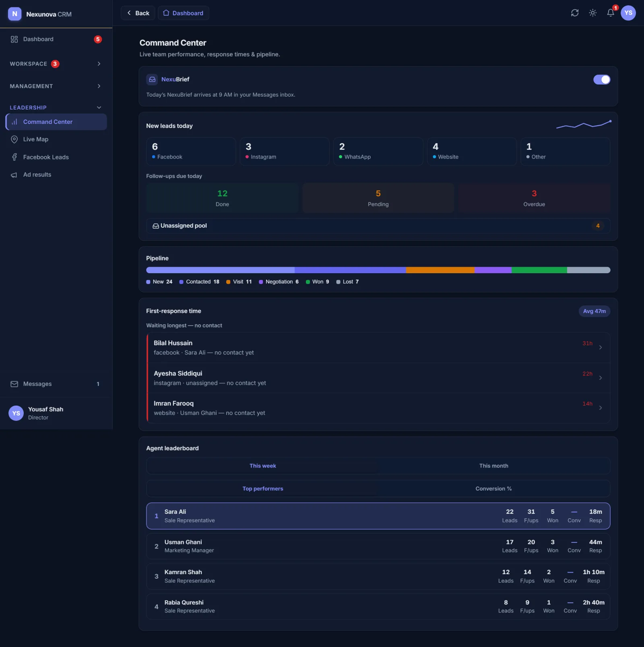644x647 pixels.
Task: Click the Nexunova N logo icon
Action: tap(14, 14)
